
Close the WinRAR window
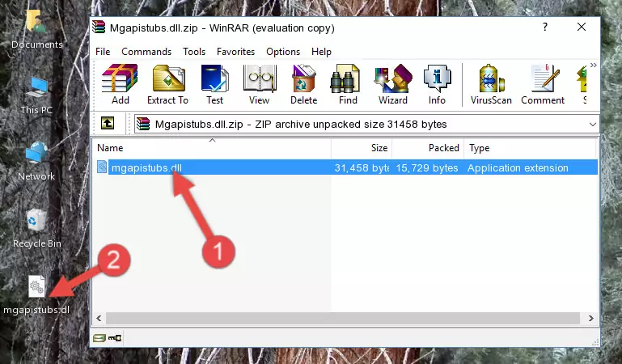point(582,27)
